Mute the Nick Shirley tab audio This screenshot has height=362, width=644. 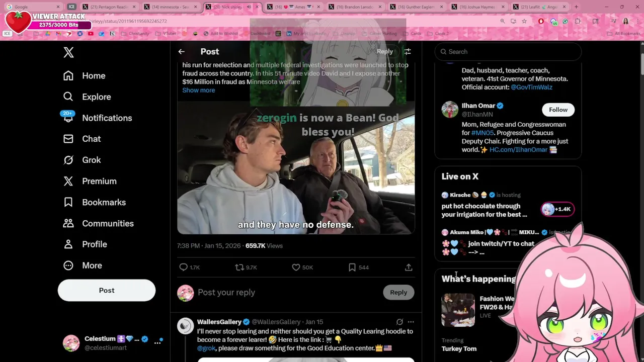(249, 7)
